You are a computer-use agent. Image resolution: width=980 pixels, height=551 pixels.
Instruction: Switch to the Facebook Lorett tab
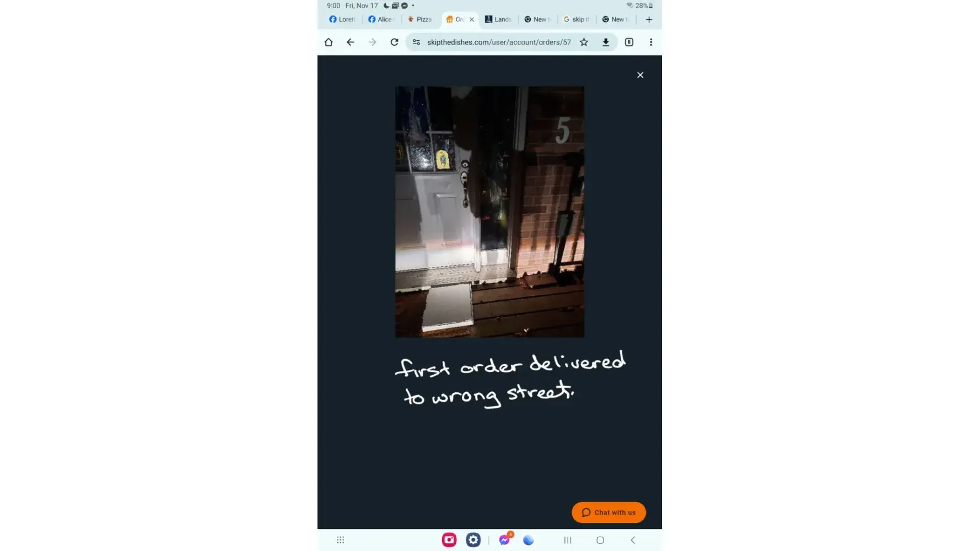tap(342, 19)
